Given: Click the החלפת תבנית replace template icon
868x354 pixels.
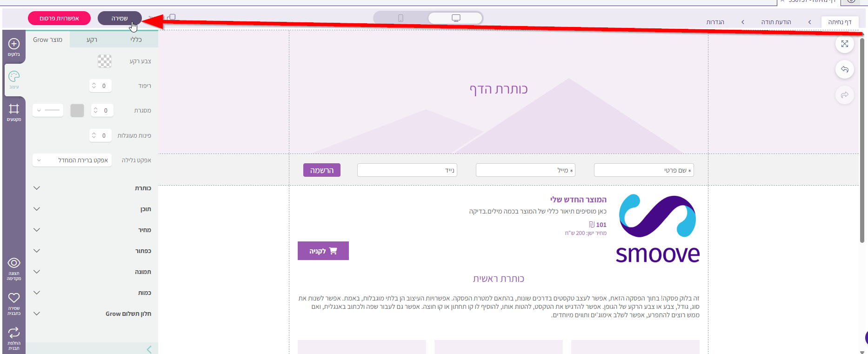Looking at the screenshot, I should 14,333.
